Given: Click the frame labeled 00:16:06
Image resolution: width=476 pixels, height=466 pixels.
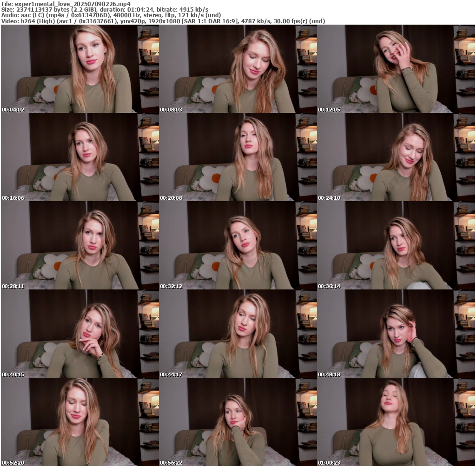Looking at the screenshot, I should (80, 157).
